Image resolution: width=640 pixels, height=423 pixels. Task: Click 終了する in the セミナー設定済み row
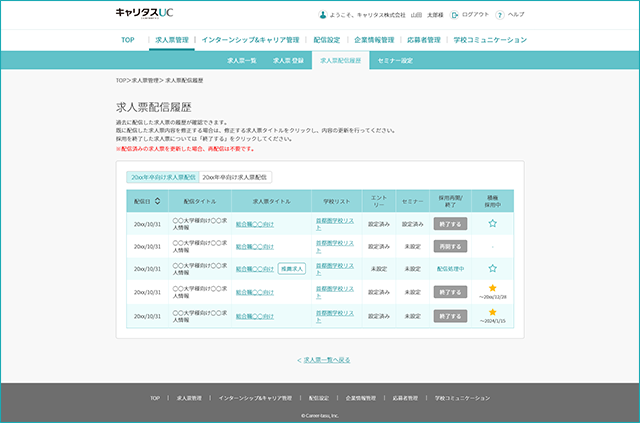450,224
